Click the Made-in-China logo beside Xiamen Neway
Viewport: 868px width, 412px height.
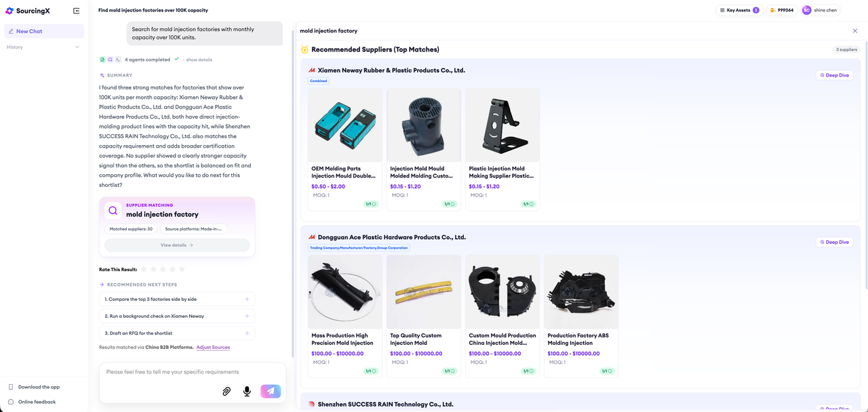pos(312,70)
